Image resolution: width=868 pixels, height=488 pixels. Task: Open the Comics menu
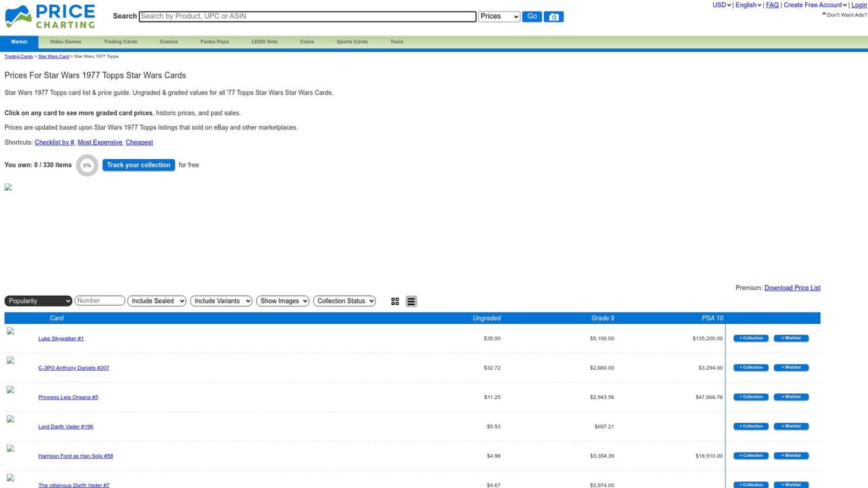(169, 42)
